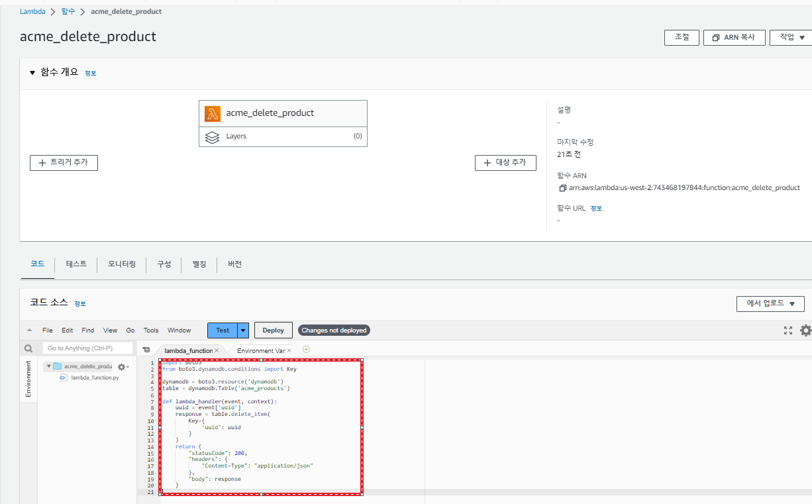This screenshot has height=504, width=812.
Task: Switch to the 별칭 tab
Action: click(199, 264)
